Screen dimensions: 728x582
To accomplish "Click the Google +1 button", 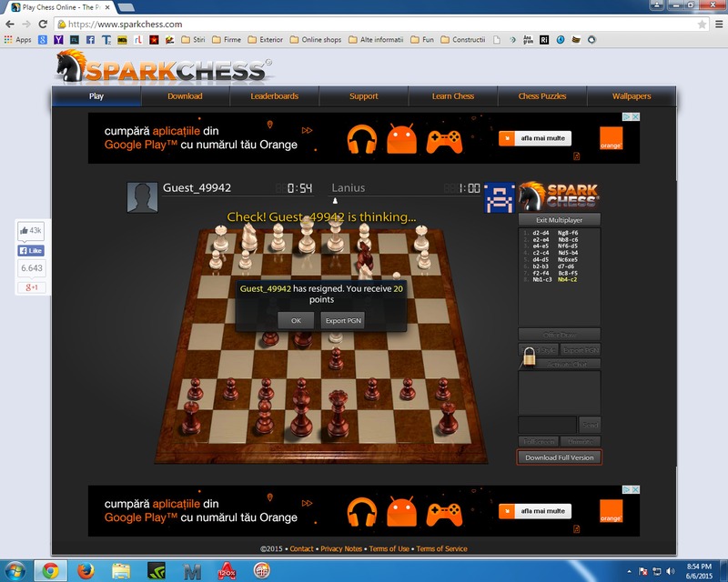I will 31,287.
